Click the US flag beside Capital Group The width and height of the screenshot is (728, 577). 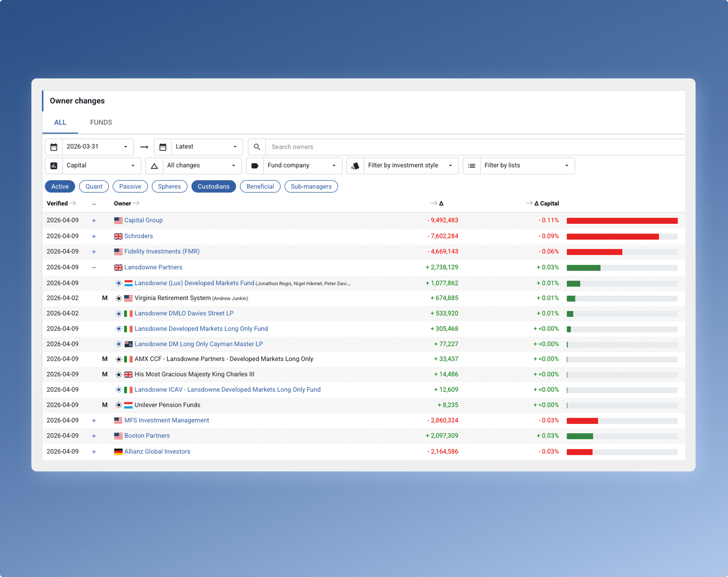pos(118,221)
